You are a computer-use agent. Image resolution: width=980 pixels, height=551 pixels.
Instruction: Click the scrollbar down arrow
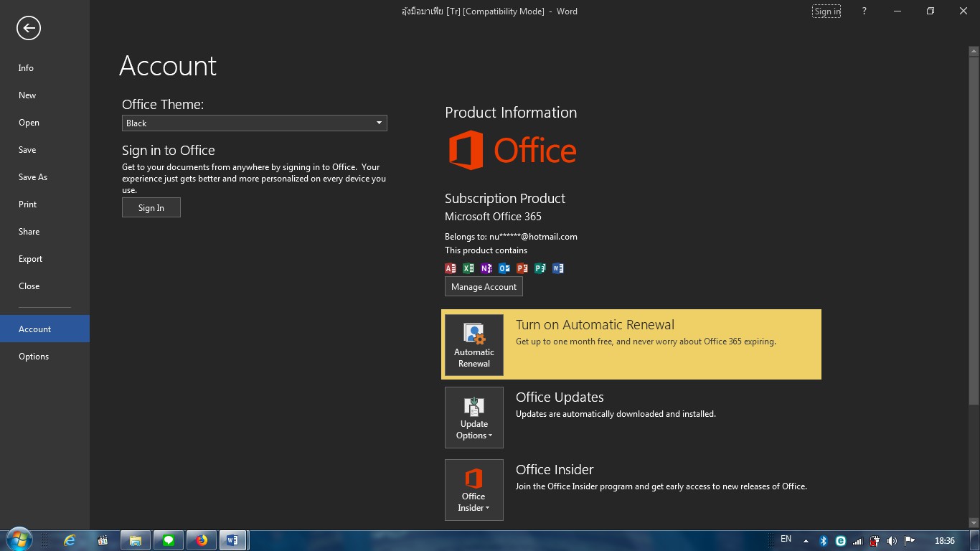coord(974,523)
